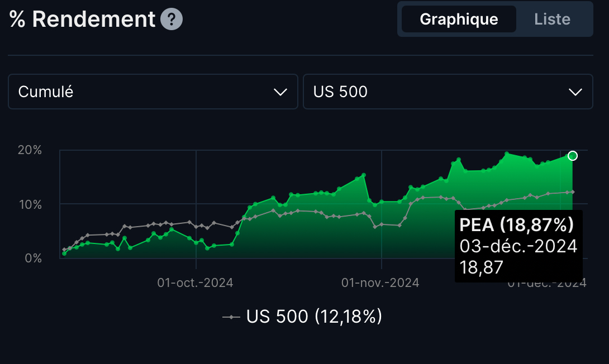This screenshot has width=609, height=364.
Task: Click the 0% y-axis label
Action: [x=34, y=258]
